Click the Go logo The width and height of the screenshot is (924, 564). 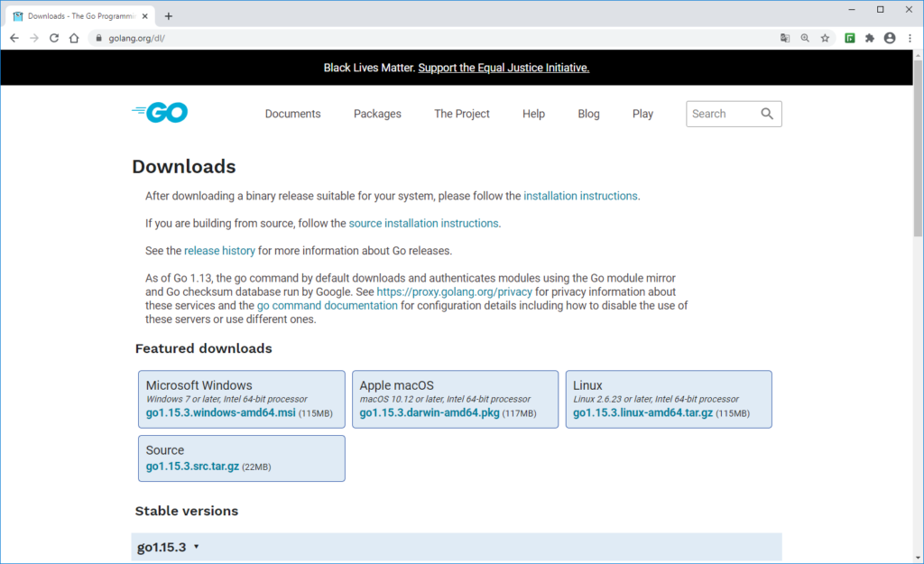point(160,112)
